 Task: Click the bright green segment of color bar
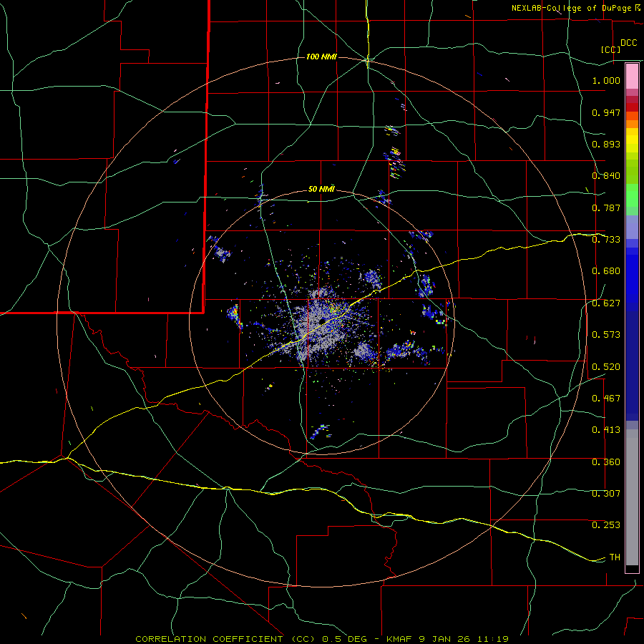632,195
